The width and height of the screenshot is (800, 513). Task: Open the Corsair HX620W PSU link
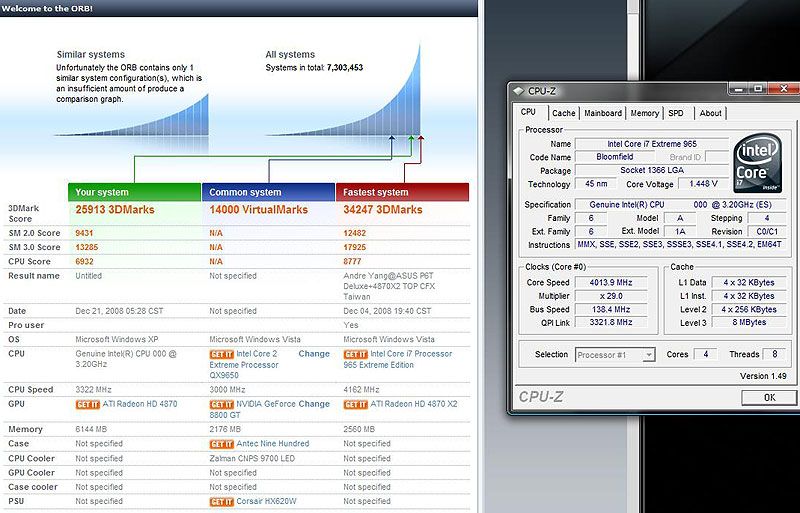pyautogui.click(x=266, y=501)
